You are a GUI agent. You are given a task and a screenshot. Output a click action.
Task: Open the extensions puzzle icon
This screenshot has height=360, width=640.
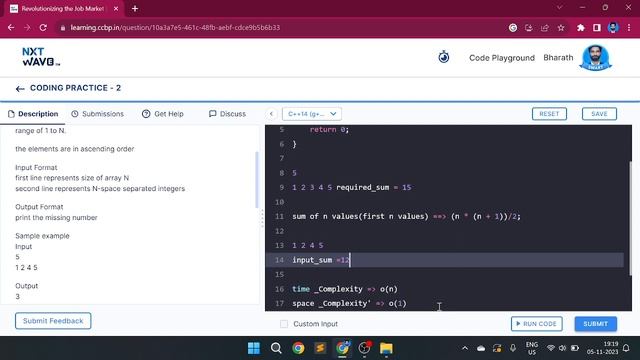580,28
